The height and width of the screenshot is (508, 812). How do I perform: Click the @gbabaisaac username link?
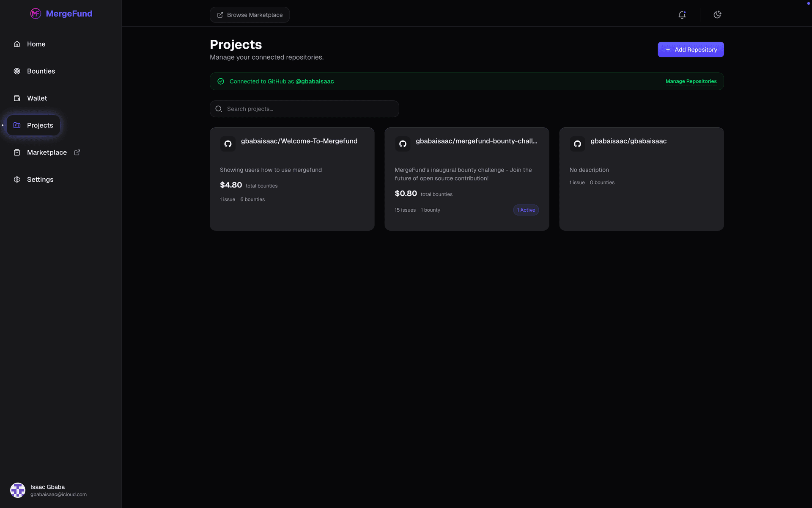click(315, 81)
